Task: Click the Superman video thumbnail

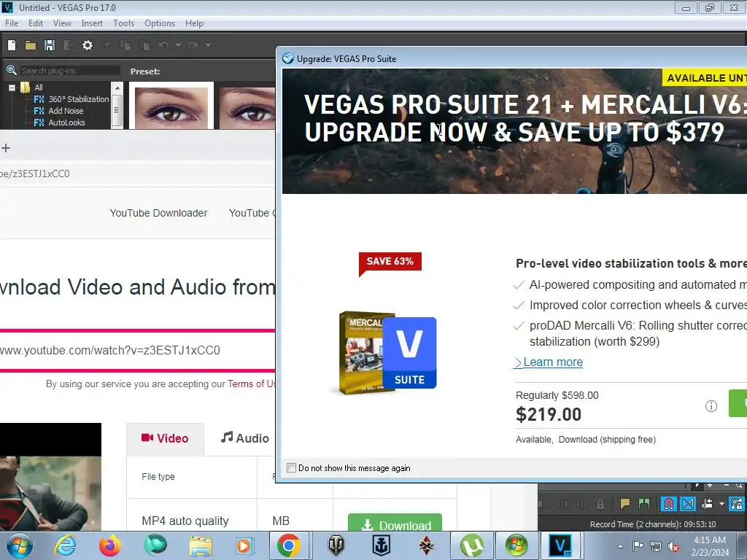Action: tap(50, 477)
